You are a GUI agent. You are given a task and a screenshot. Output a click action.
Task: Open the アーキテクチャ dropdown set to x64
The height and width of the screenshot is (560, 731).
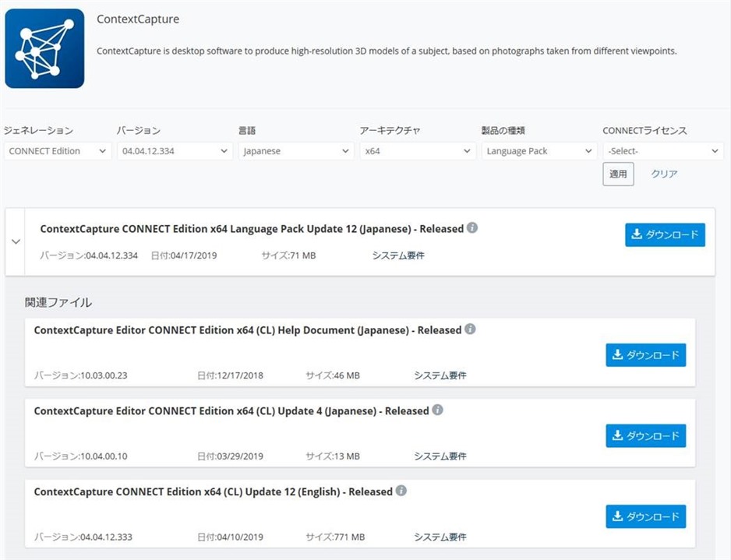tap(418, 150)
